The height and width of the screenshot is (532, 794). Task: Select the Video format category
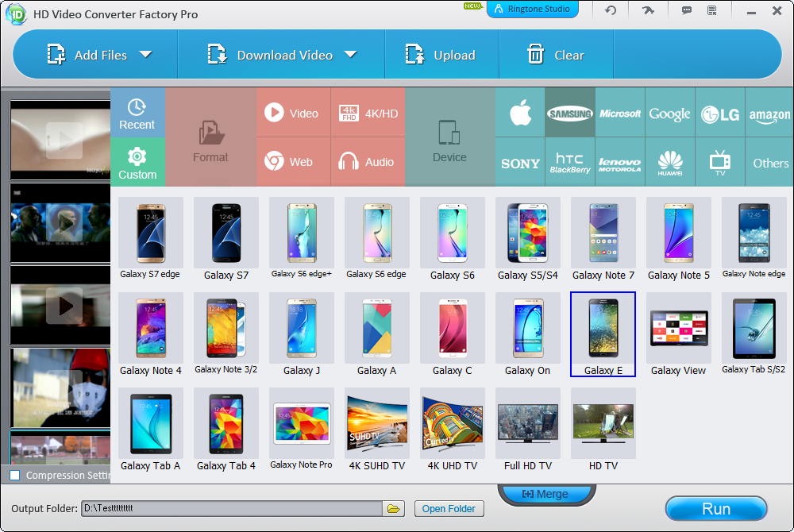(x=293, y=113)
